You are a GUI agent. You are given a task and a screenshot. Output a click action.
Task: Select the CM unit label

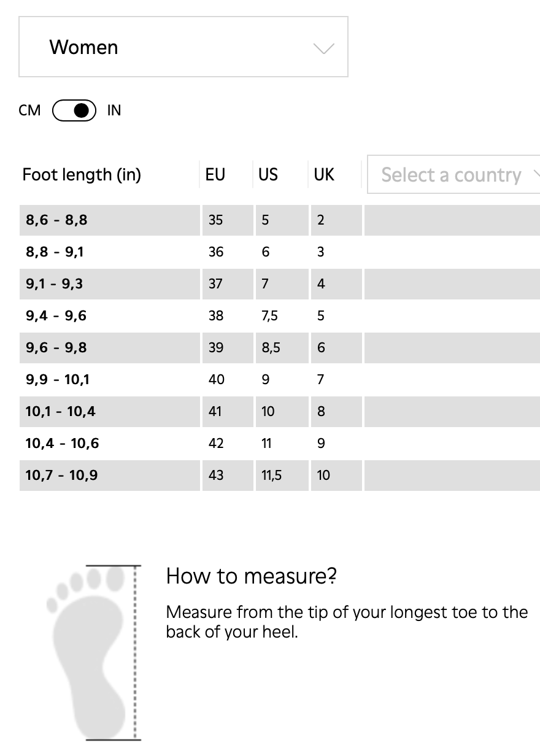(x=29, y=110)
